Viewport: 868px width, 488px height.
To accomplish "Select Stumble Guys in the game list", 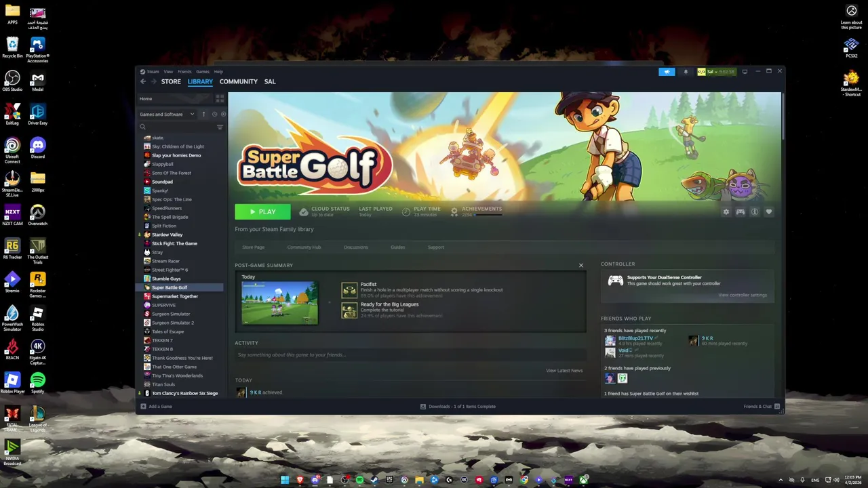I will tap(166, 279).
